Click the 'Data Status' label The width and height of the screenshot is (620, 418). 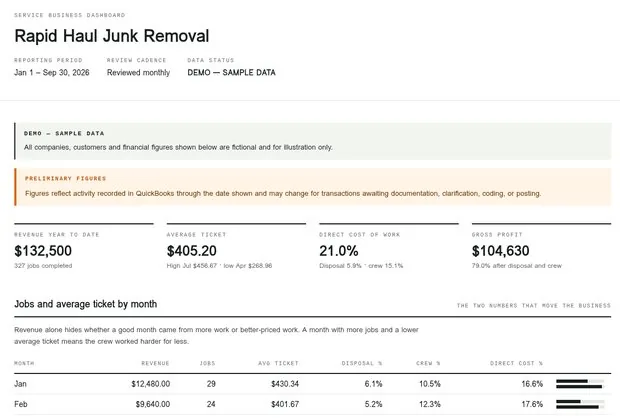point(211,60)
